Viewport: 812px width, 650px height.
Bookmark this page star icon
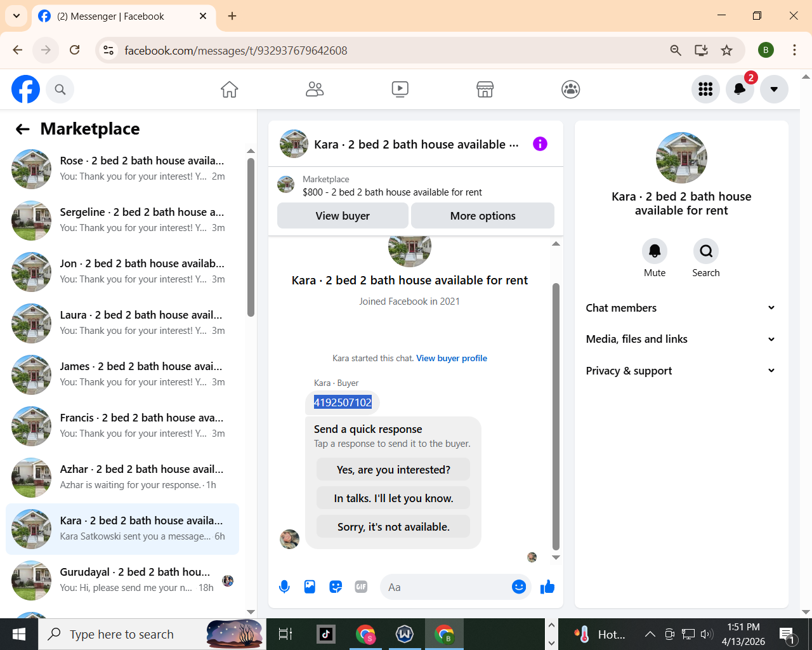point(727,50)
